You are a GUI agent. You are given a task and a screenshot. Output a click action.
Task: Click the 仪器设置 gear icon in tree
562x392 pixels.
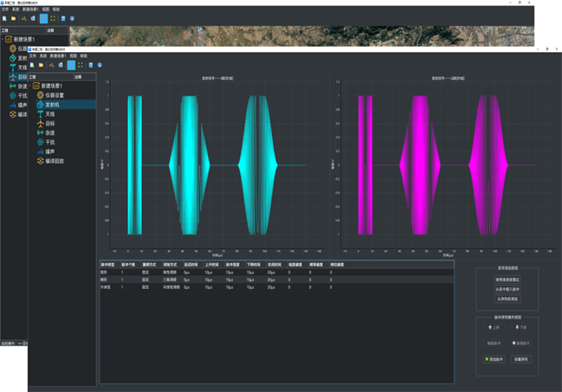point(39,95)
